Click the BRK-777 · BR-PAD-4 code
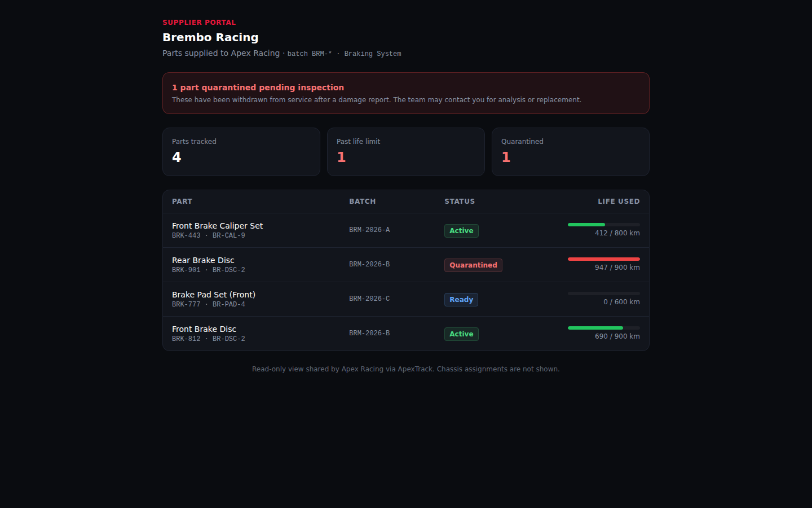This screenshot has width=812, height=508. coord(209,304)
